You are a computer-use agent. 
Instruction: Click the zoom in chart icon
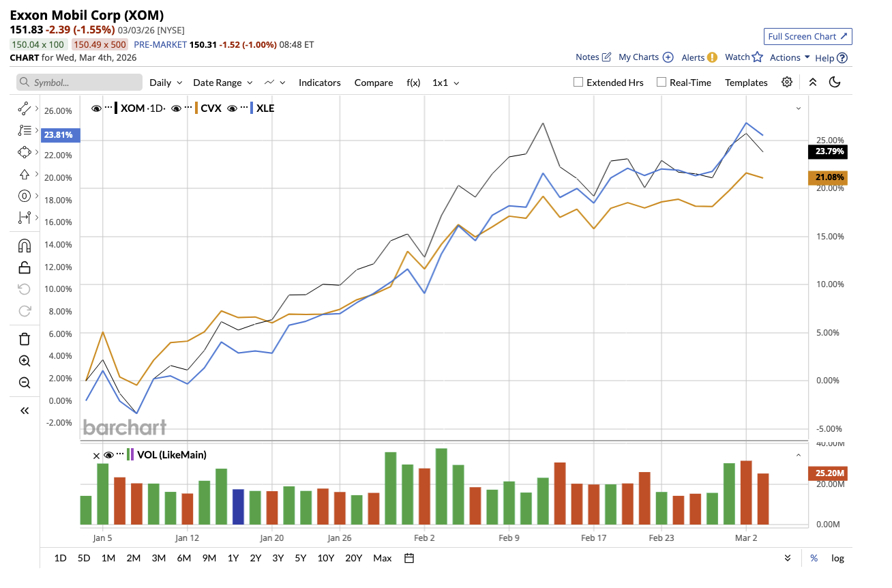click(x=24, y=360)
